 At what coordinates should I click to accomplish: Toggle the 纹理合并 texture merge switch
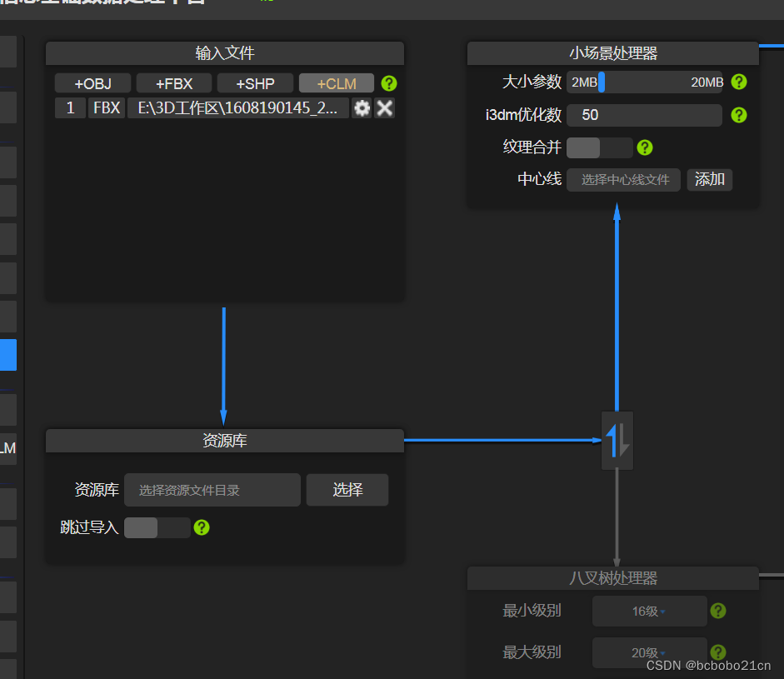pos(599,147)
